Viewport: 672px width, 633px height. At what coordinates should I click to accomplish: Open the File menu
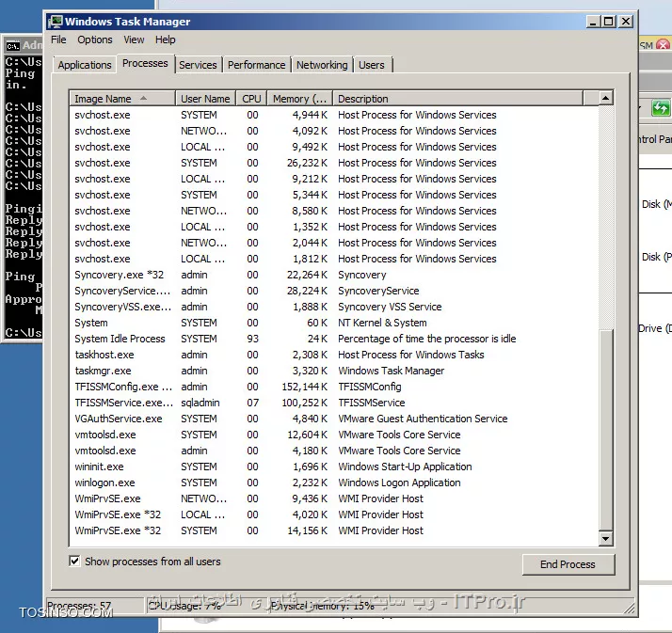pos(58,40)
